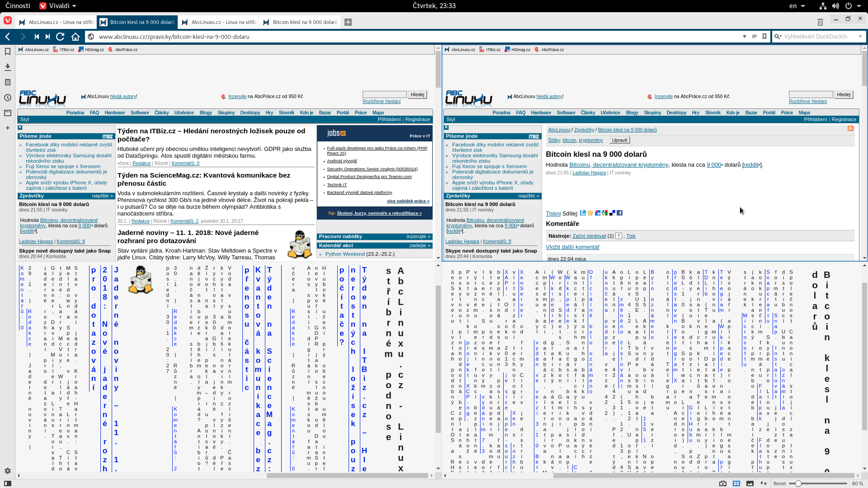Switch to the fourth tab, Bitcoin klesl

point(300,22)
